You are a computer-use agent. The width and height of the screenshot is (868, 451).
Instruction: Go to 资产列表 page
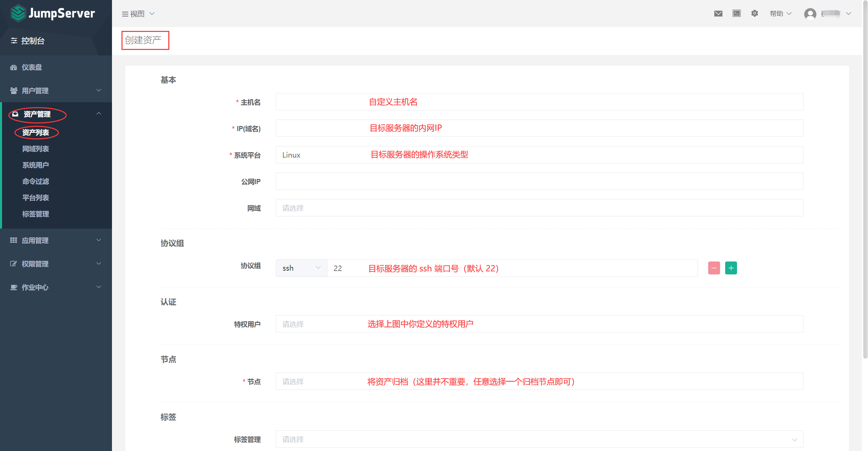(36, 132)
